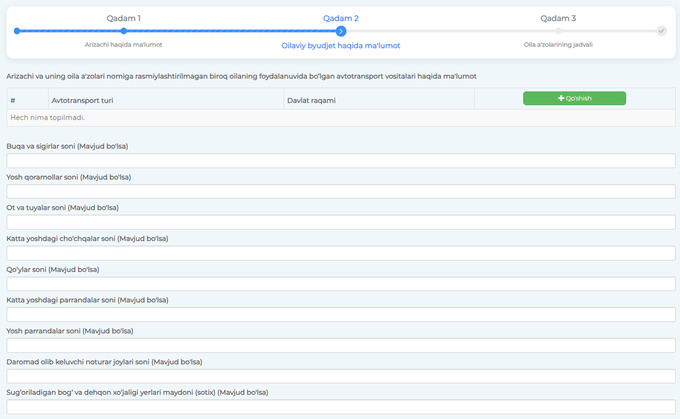
Task: Click into the Qo'ylar soni field
Action: (341, 284)
